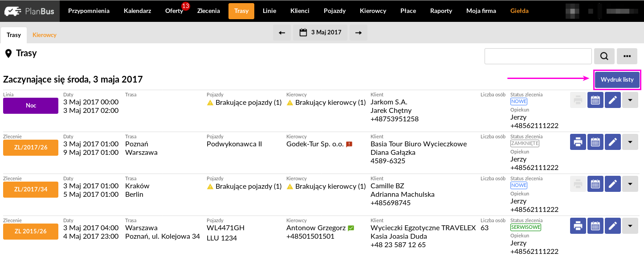Open calendar icon for Noc line row
The height and width of the screenshot is (257, 644).
pos(595,100)
